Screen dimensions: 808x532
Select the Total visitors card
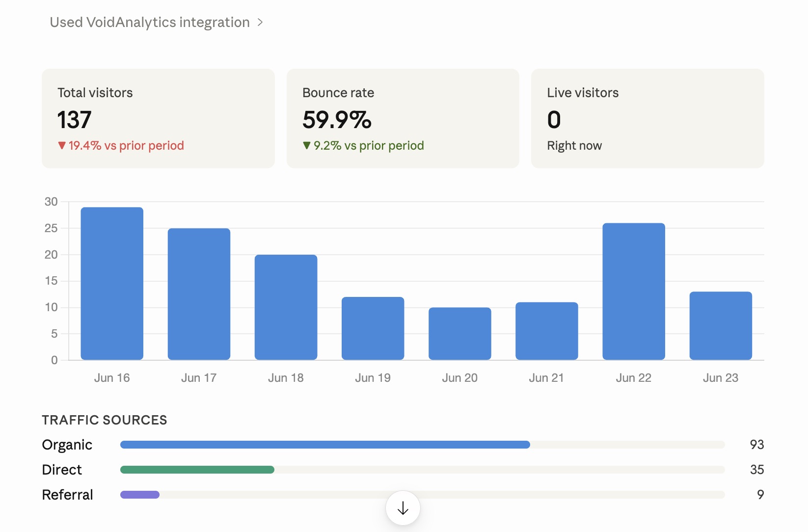click(158, 119)
